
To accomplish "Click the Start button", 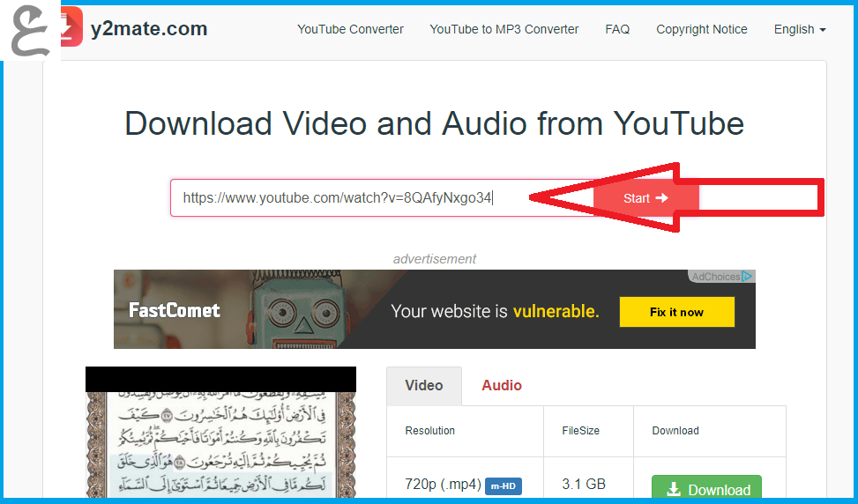I will click(x=645, y=198).
